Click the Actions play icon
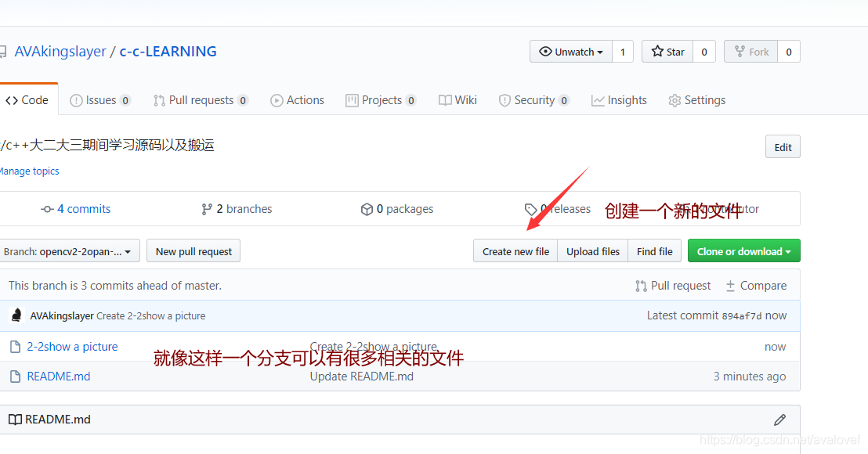868x454 pixels. coord(277,101)
